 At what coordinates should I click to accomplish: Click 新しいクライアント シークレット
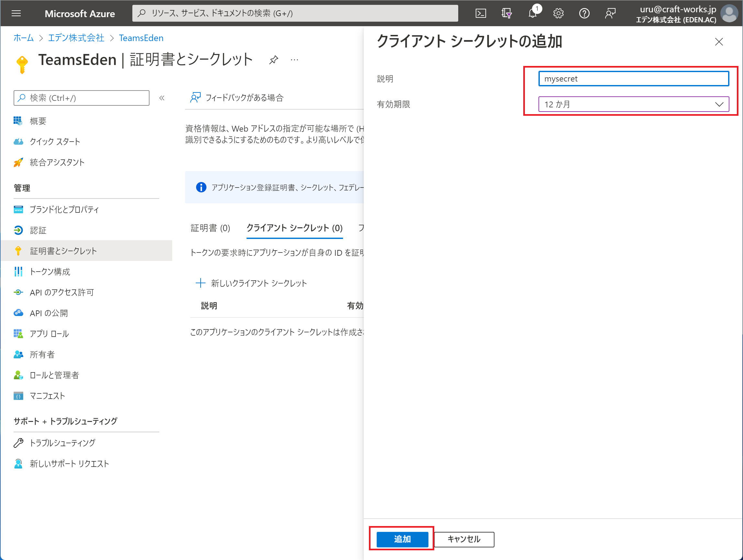251,284
